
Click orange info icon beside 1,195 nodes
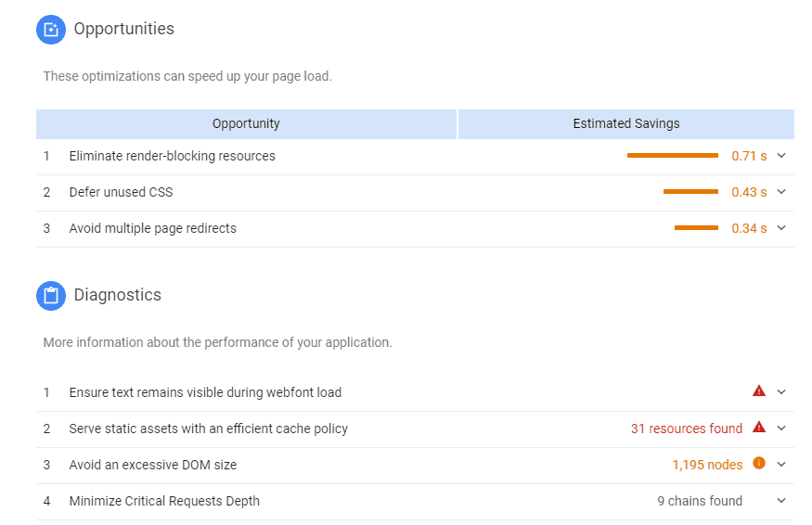pyautogui.click(x=759, y=464)
